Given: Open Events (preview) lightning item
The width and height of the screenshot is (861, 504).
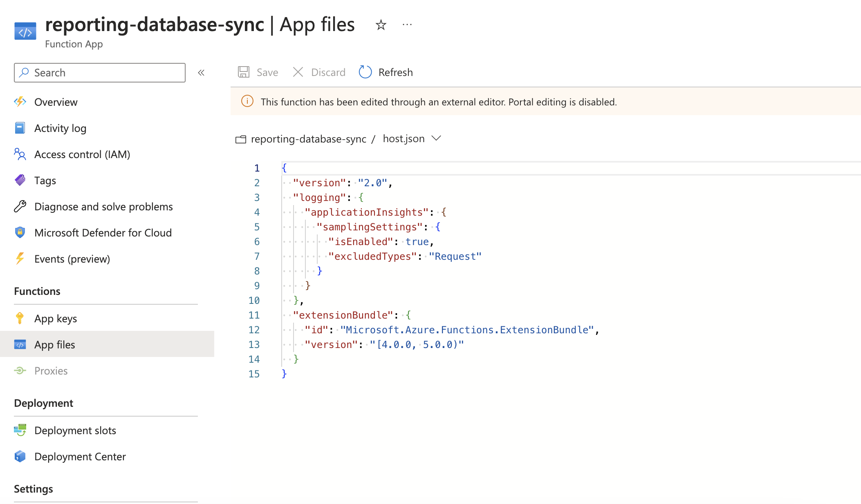Looking at the screenshot, I should tap(72, 259).
